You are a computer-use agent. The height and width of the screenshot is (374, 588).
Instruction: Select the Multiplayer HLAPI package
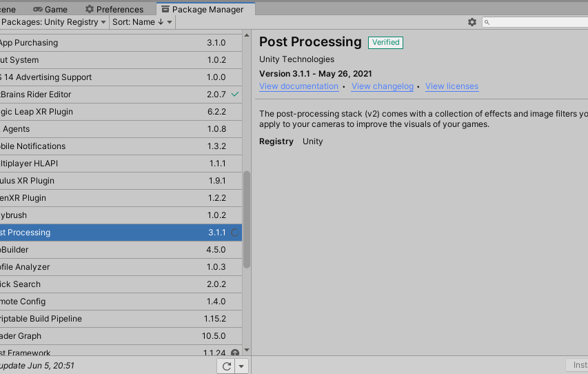[121, 164]
